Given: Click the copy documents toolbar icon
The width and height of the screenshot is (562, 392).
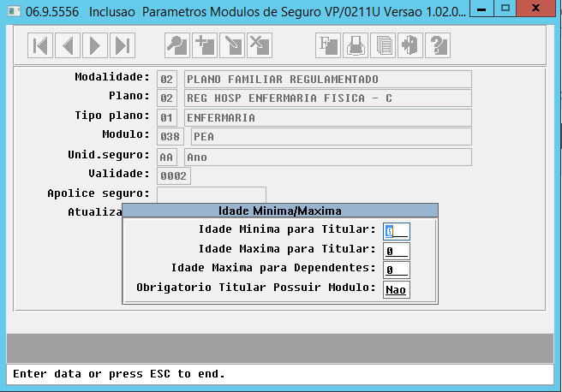Looking at the screenshot, I should click(x=383, y=45).
